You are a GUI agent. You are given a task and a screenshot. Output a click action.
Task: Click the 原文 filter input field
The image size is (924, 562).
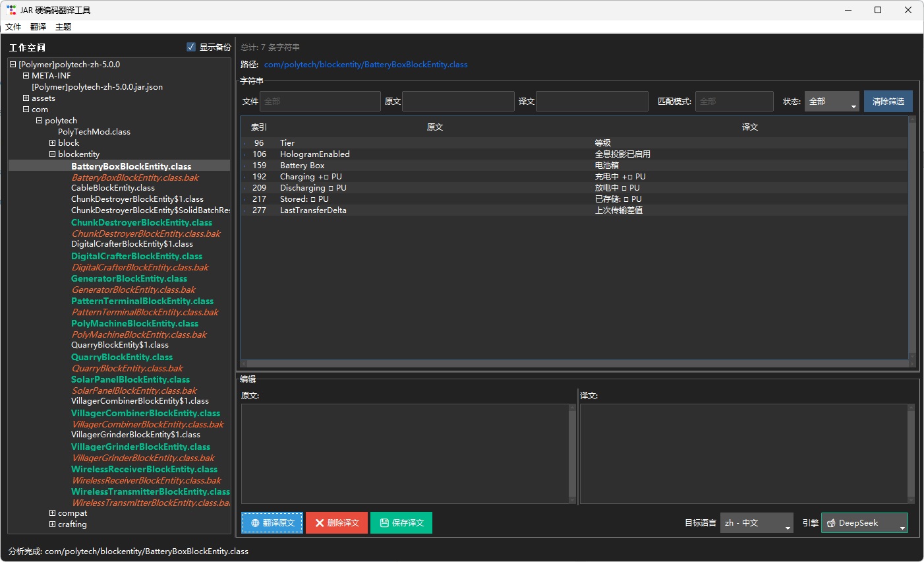[x=458, y=102]
